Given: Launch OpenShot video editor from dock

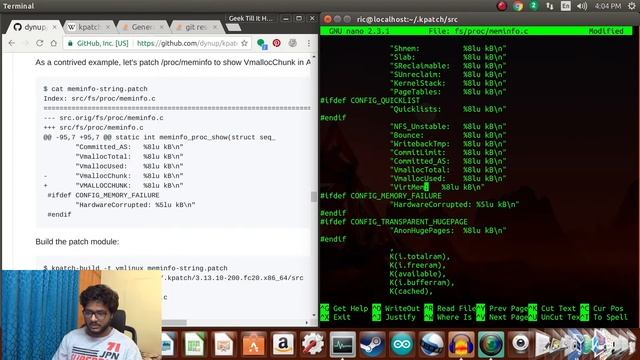Looking at the screenshot, I should pyautogui.click(x=431, y=344).
